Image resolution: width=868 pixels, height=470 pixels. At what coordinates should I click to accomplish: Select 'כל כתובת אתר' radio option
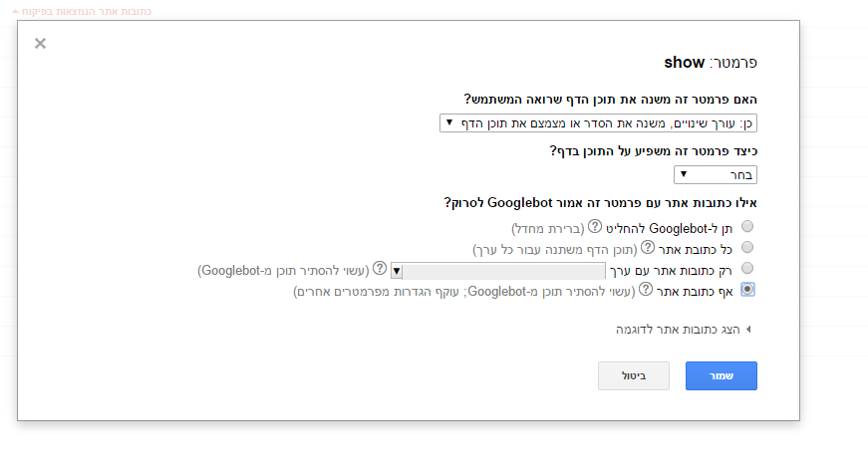coord(747,247)
